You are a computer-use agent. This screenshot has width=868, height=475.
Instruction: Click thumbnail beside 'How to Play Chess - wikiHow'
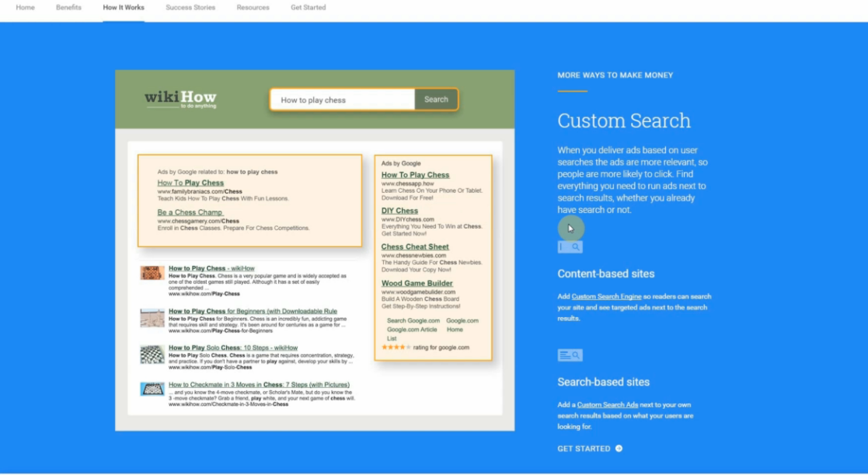152,272
